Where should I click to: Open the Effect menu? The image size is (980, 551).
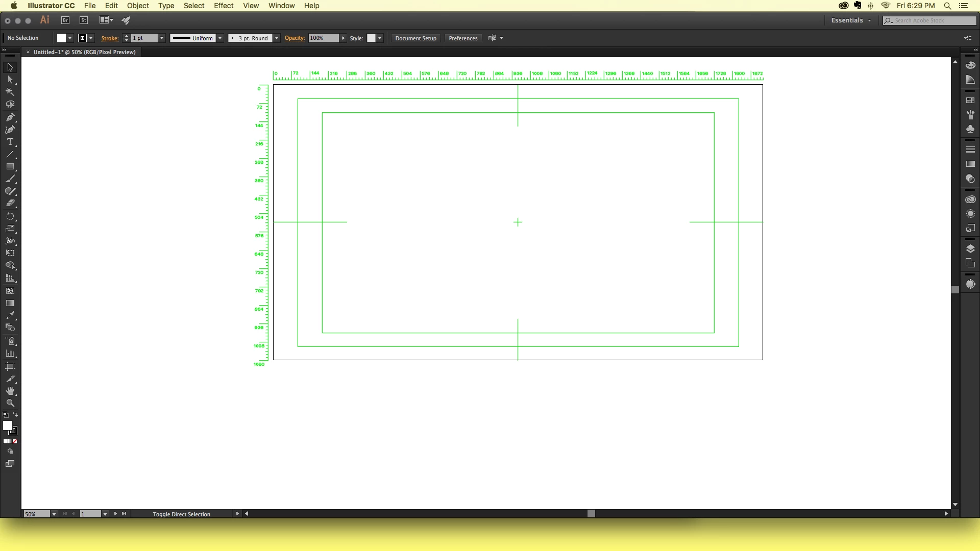click(224, 6)
